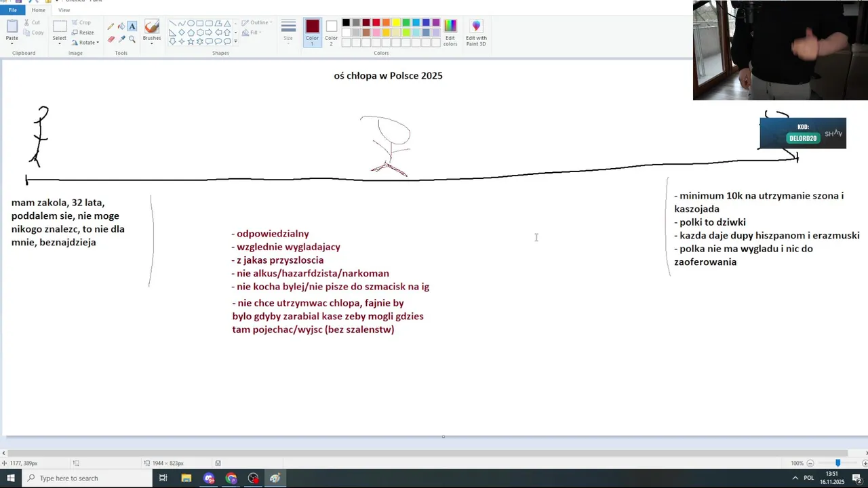Select the Magnifier tool
Screen dimensions: 868x488
coord(132,39)
